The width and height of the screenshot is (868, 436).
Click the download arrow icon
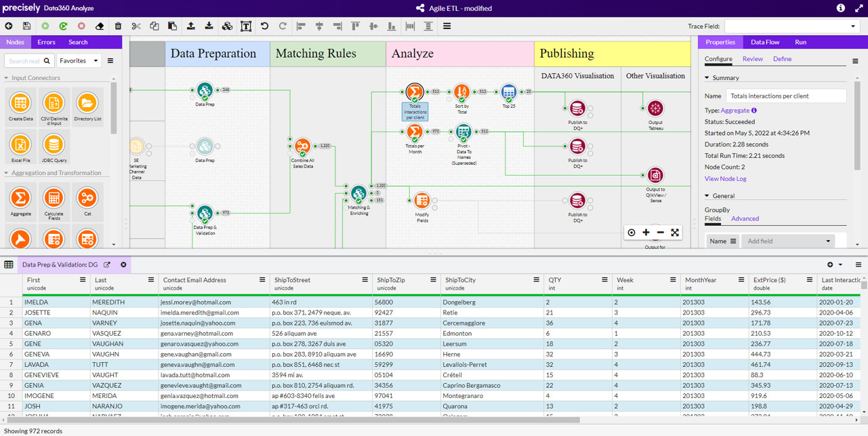tap(209, 26)
